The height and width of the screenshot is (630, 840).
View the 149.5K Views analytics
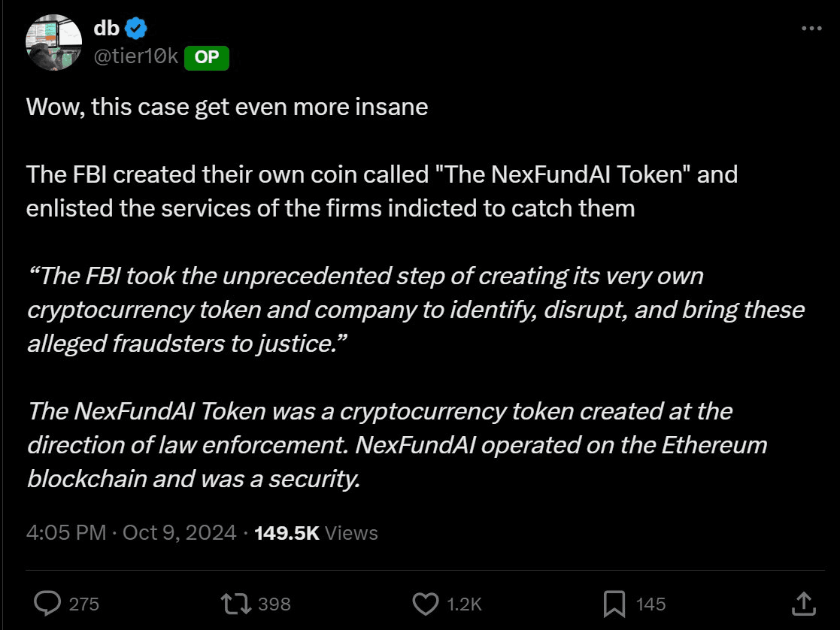click(x=316, y=533)
